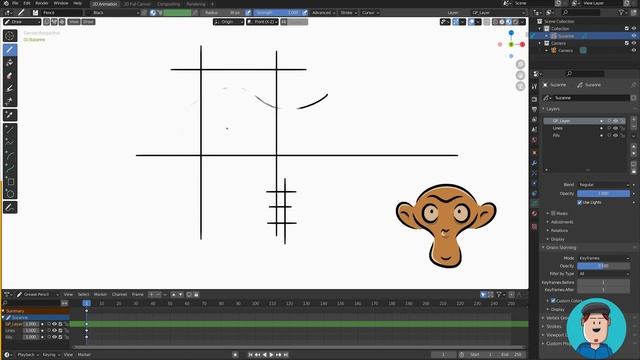Screen dimensions: 640x360
Task: Toggle visibility of Collection in outliner
Action: point(634,29)
